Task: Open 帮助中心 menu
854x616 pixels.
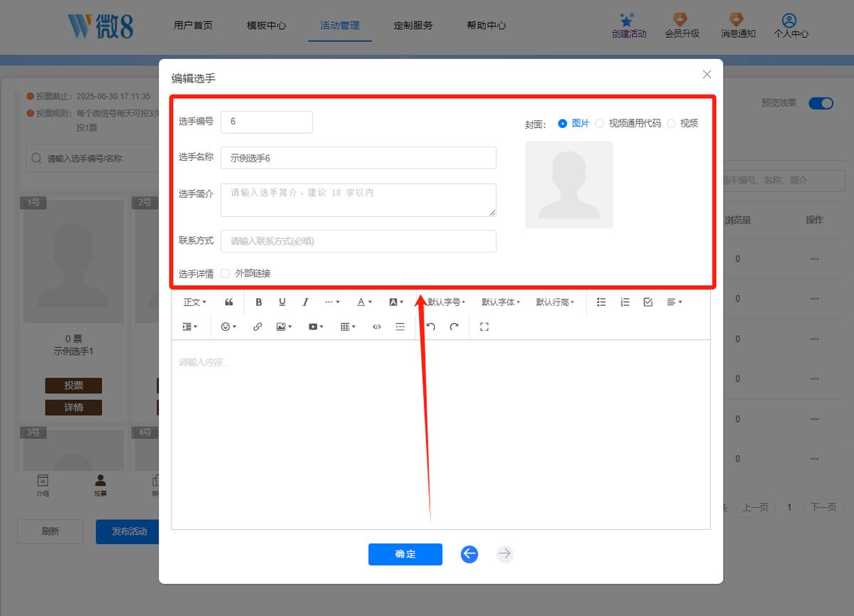Action: (x=486, y=25)
